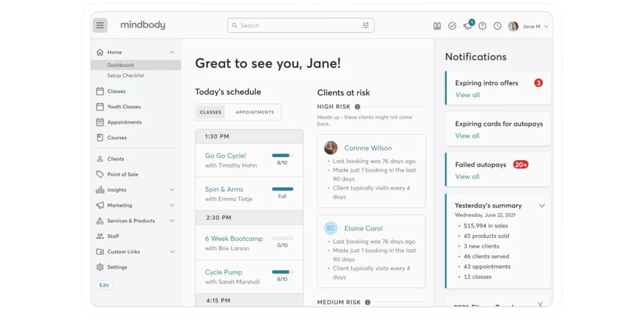
Task: Open the 6 Week Bootcamp class
Action: [234, 239]
